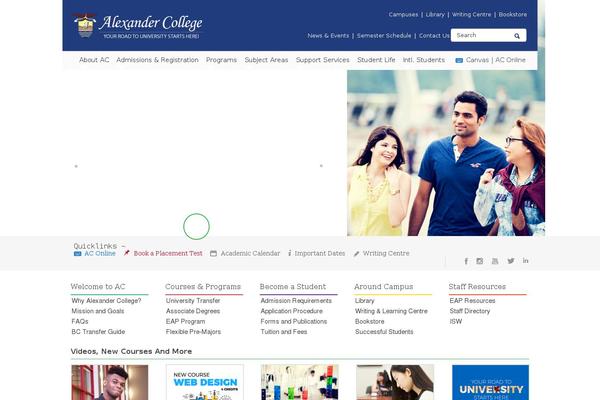600x400 pixels.
Task: Click the hero photo of three students
Action: pyautogui.click(x=446, y=153)
